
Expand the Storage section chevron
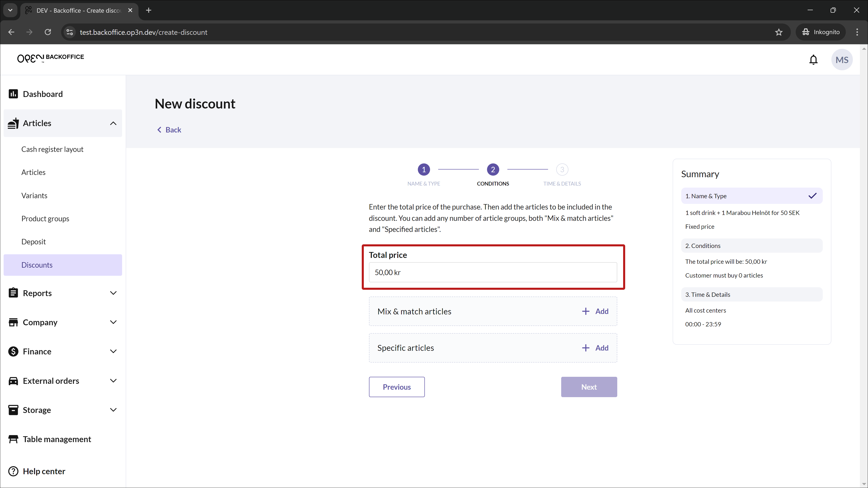point(113,410)
